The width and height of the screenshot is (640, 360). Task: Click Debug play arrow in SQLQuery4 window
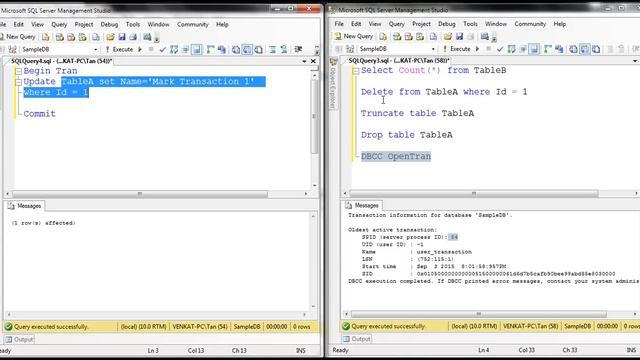(x=140, y=49)
